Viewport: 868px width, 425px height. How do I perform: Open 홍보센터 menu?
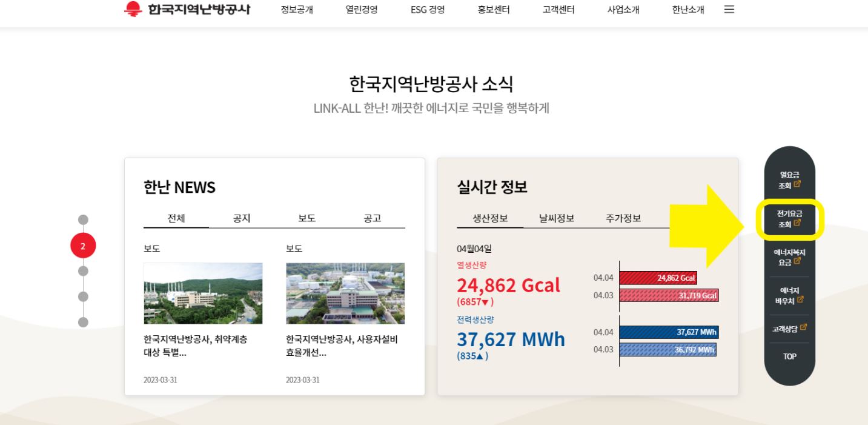[494, 10]
